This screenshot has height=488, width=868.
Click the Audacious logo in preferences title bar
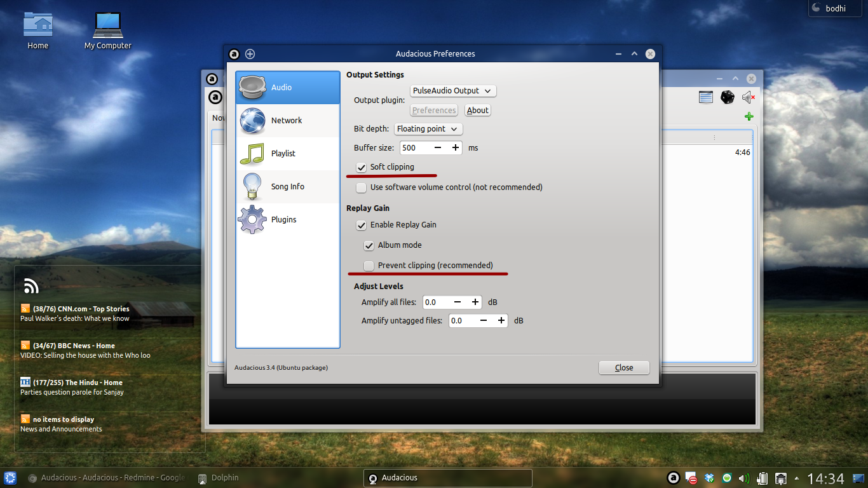click(234, 54)
